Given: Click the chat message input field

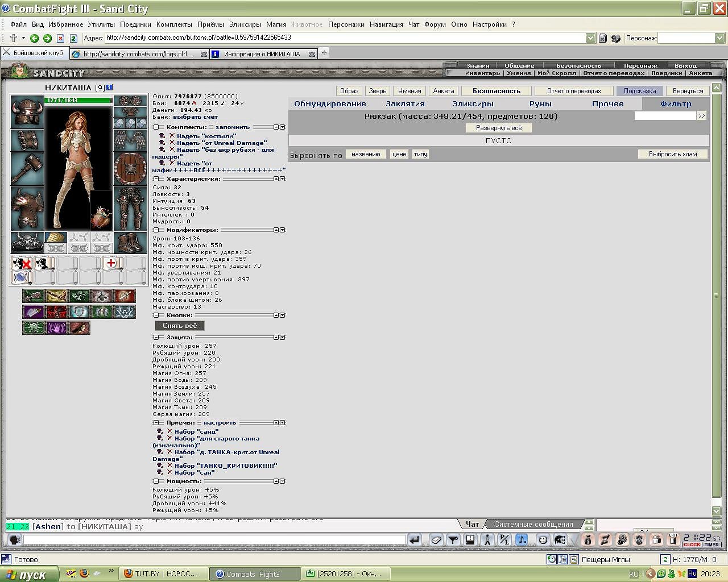Looking at the screenshot, I should pos(213,540).
